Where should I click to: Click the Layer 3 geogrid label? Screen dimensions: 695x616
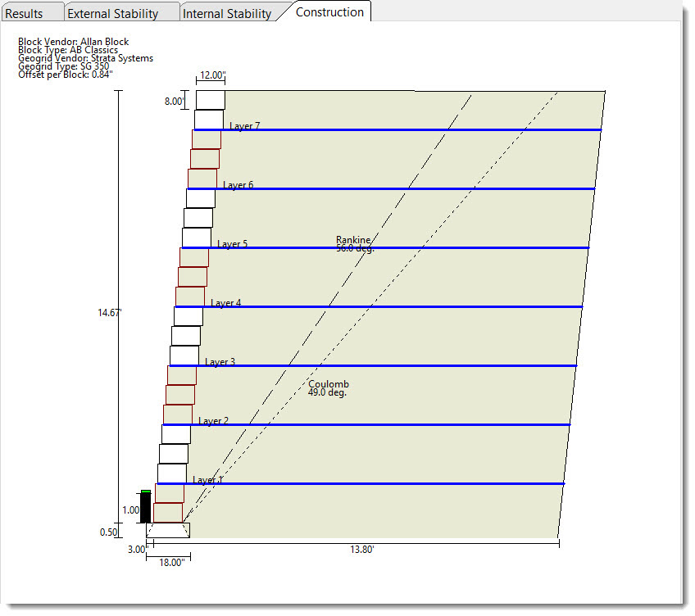tap(220, 362)
